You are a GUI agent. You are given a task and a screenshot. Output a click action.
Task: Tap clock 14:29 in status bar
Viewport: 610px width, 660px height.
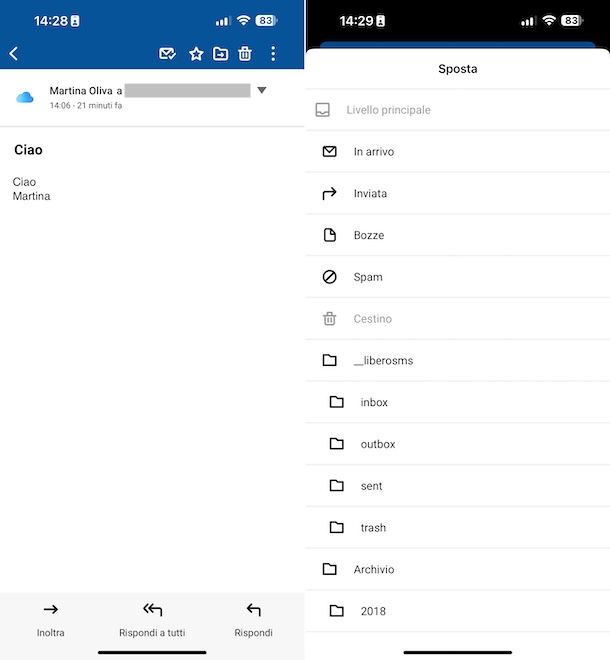(357, 21)
